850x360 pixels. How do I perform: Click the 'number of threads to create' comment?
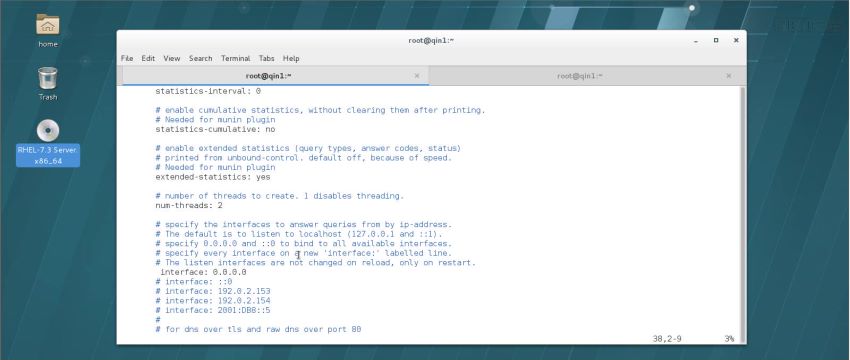tap(279, 196)
